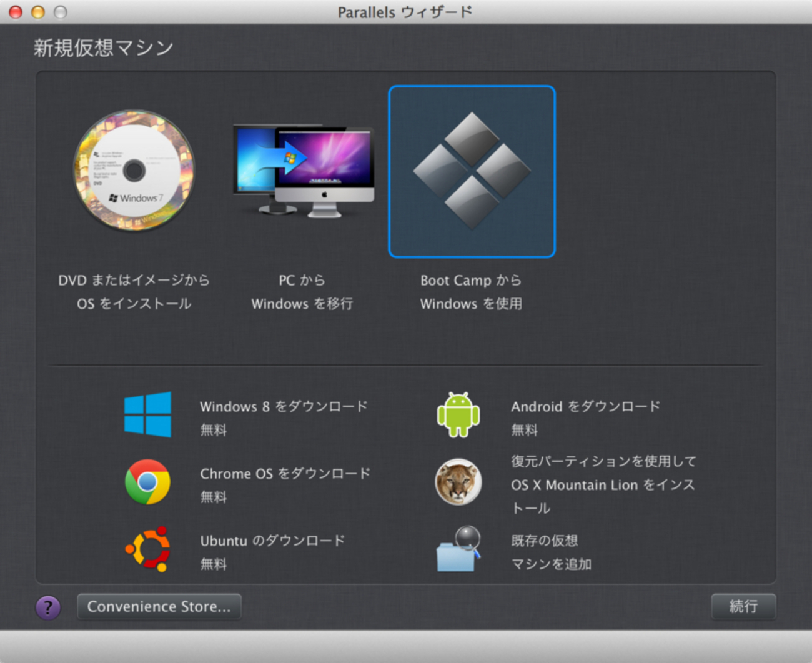Click the '新規仮想マシン' heading
The width and height of the screenshot is (812, 663).
tap(104, 48)
